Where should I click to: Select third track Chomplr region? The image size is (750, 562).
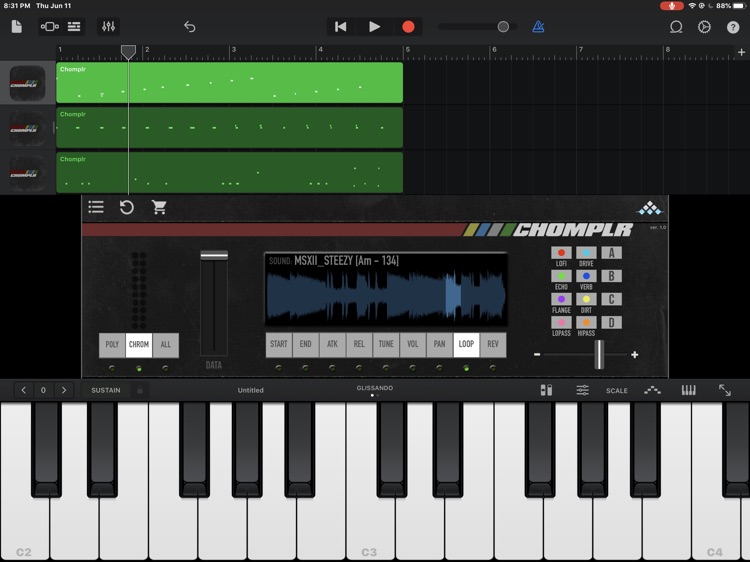coord(230,172)
